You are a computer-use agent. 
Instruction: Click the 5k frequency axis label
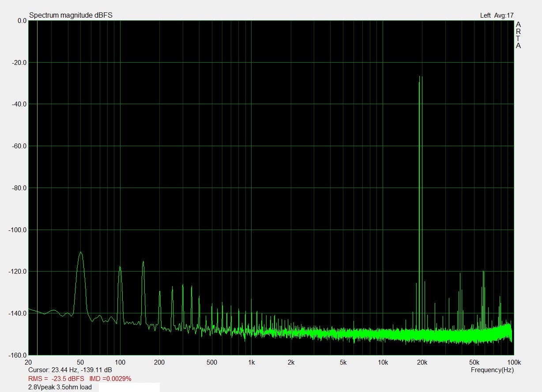[x=343, y=362]
